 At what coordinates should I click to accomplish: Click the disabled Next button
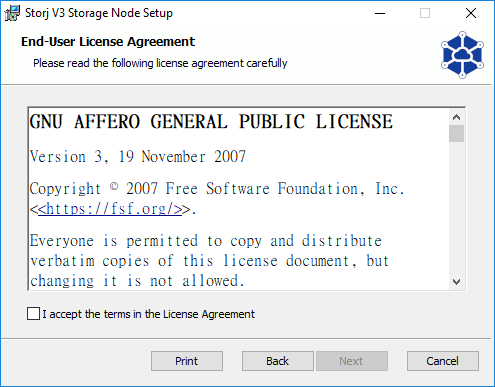[x=351, y=361]
